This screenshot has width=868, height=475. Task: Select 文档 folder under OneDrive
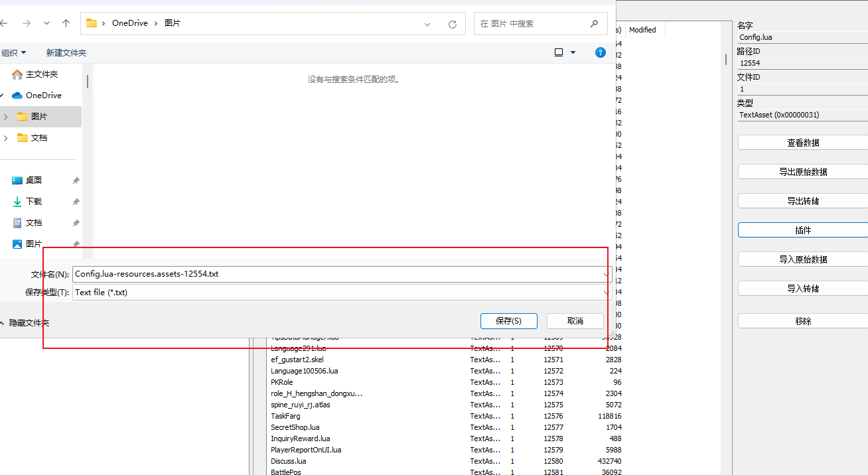40,137
